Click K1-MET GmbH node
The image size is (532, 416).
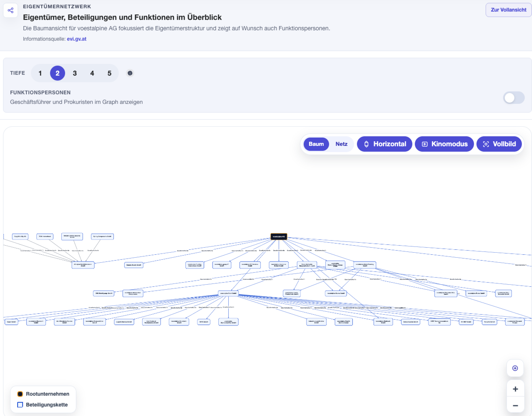point(466,322)
